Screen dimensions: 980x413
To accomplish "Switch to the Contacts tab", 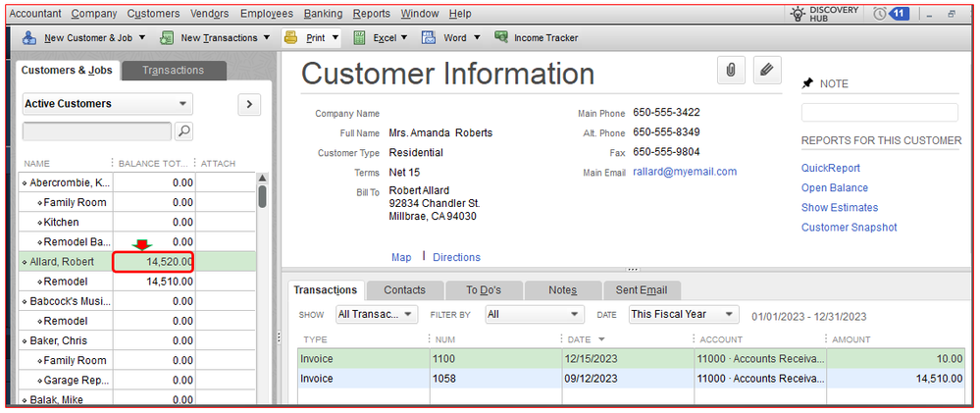I will pyautogui.click(x=404, y=290).
